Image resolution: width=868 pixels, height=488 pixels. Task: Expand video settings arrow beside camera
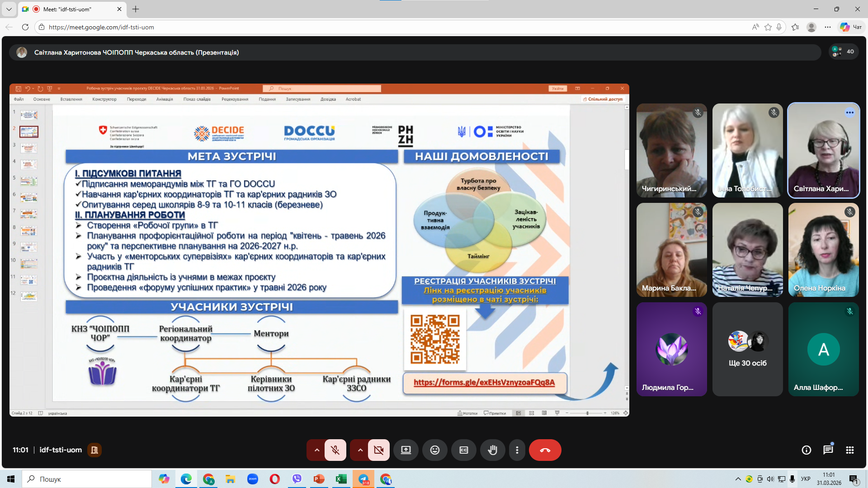tap(360, 450)
